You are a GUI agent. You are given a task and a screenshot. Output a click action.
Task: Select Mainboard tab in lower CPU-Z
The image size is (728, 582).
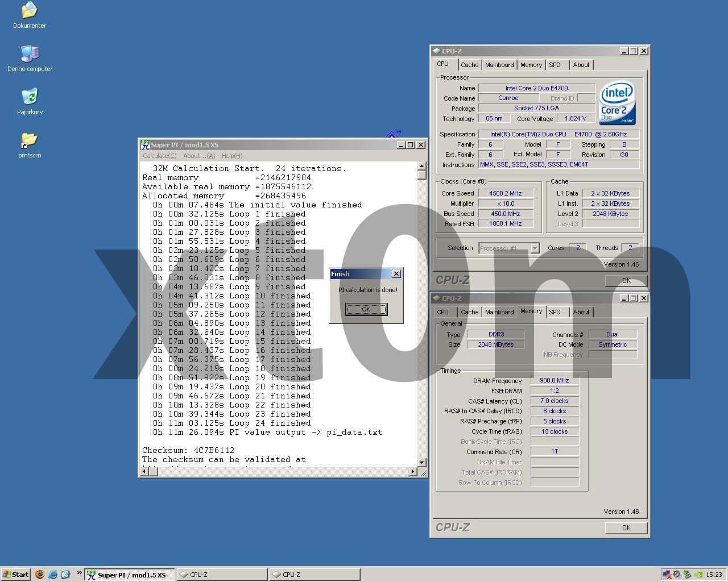(x=499, y=312)
